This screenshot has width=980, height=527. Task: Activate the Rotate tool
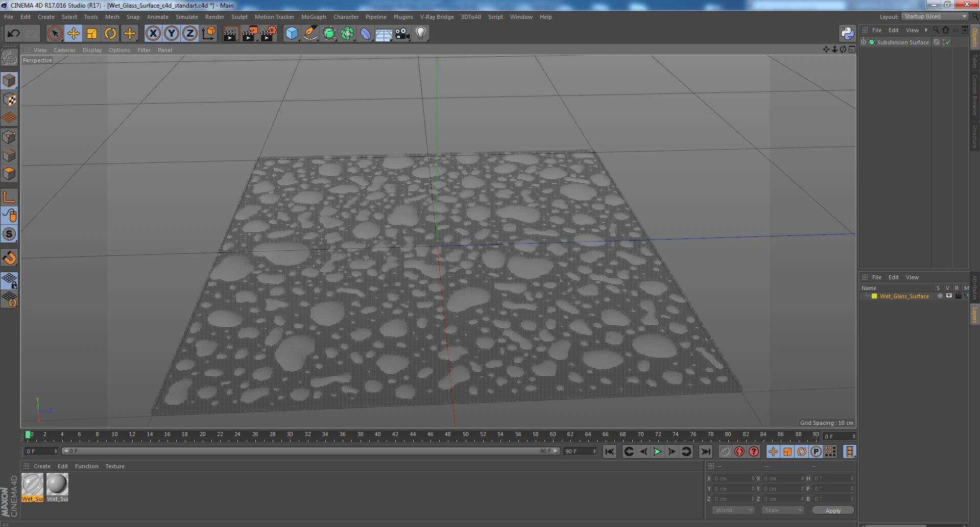[x=110, y=34]
